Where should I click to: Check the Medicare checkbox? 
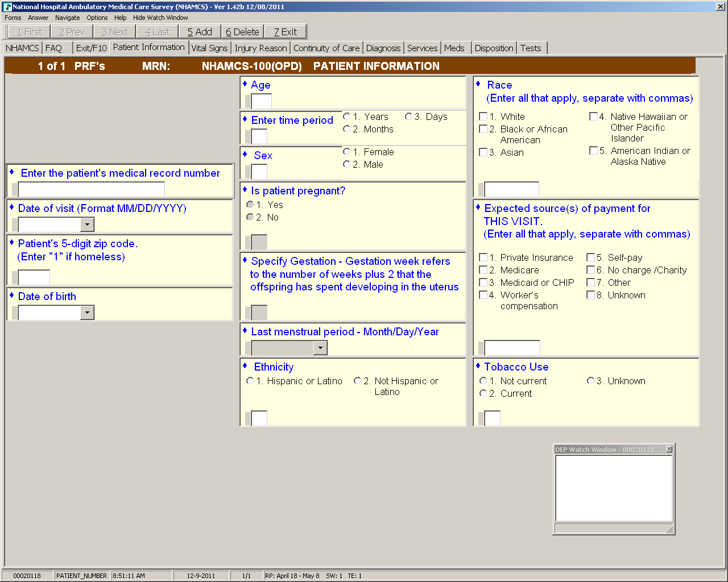pos(483,270)
